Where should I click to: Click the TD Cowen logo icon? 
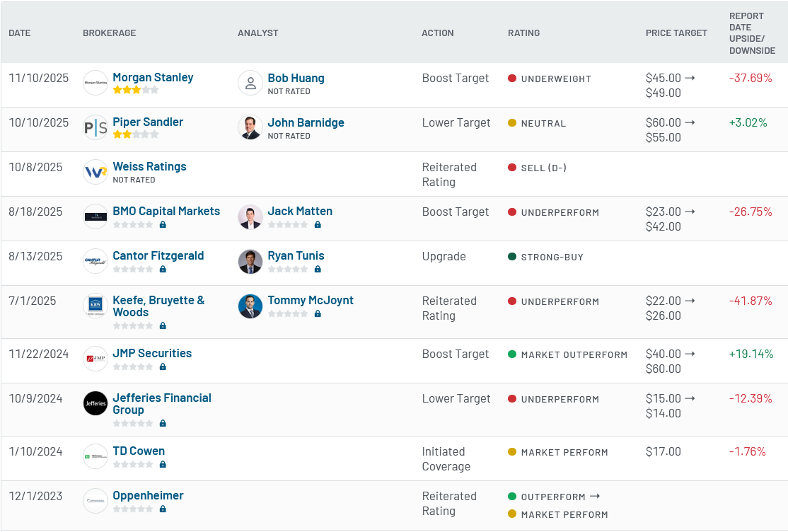click(x=95, y=456)
